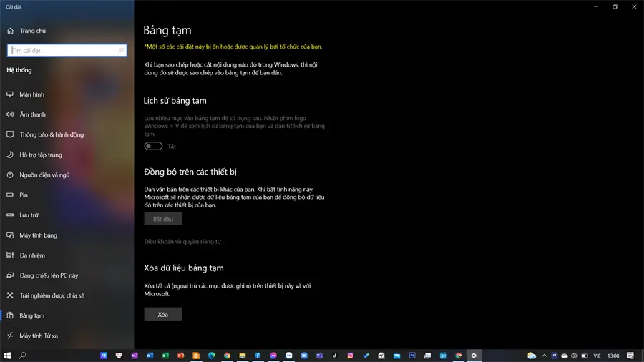The height and width of the screenshot is (362, 644).
Task: Open Điều khoản về quyền riêng tư link
Action: [182, 241]
